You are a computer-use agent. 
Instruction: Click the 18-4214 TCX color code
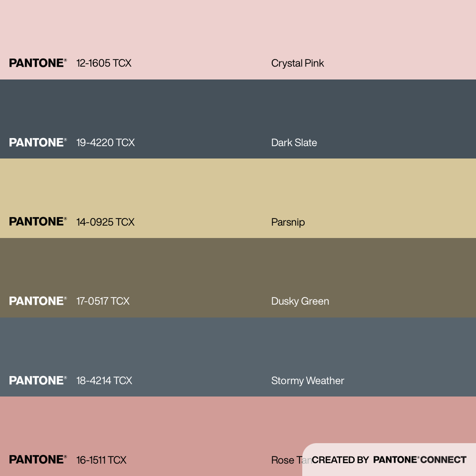pyautogui.click(x=104, y=380)
